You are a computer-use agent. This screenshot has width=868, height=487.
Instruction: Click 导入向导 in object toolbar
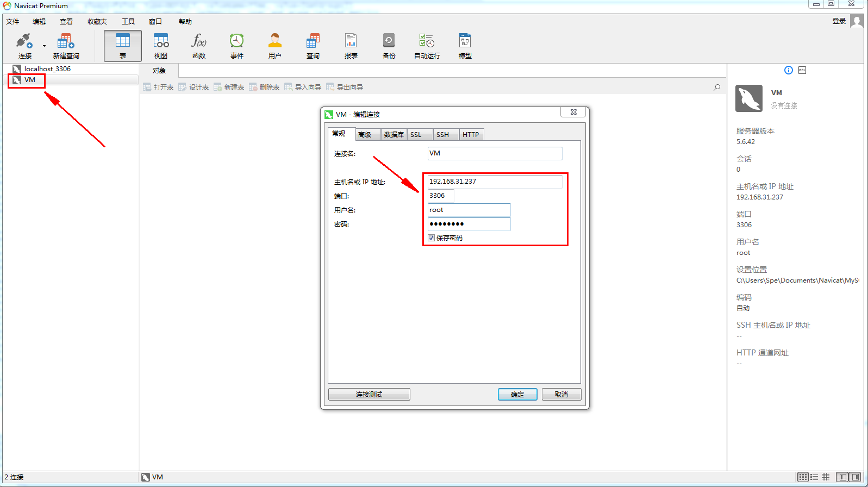point(303,87)
